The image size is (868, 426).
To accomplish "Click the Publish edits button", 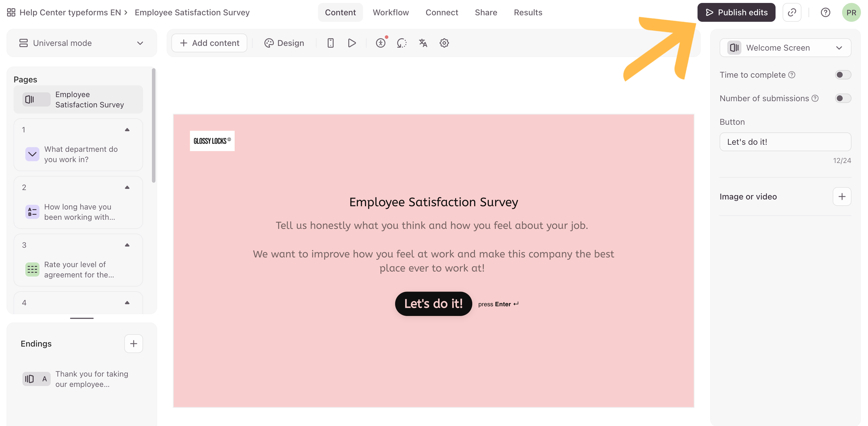I will (736, 12).
